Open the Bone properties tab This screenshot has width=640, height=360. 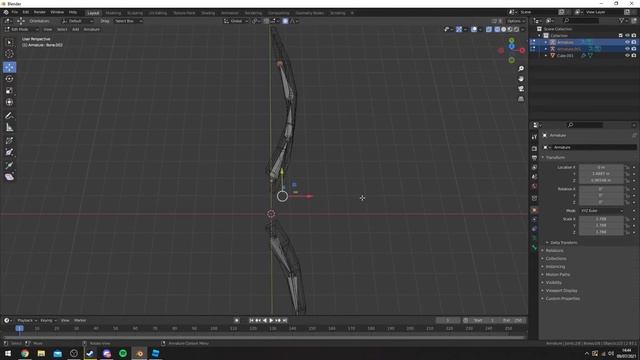[x=534, y=248]
